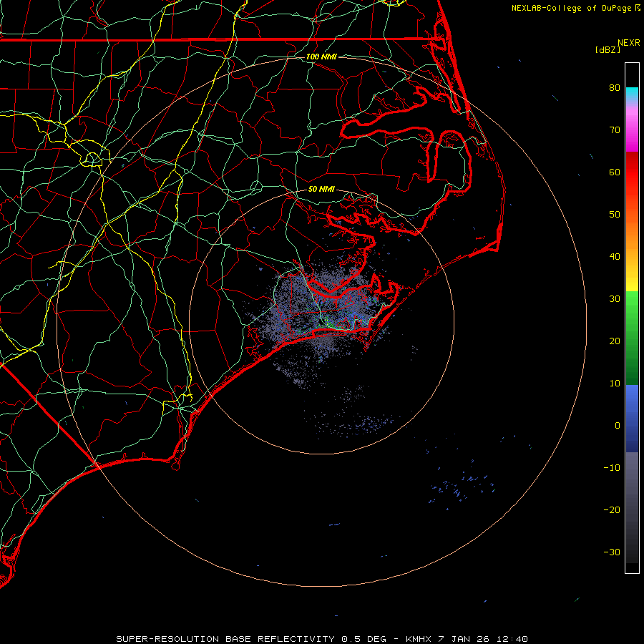
Task: Click the 60 dBZ scale value
Action: (x=615, y=172)
